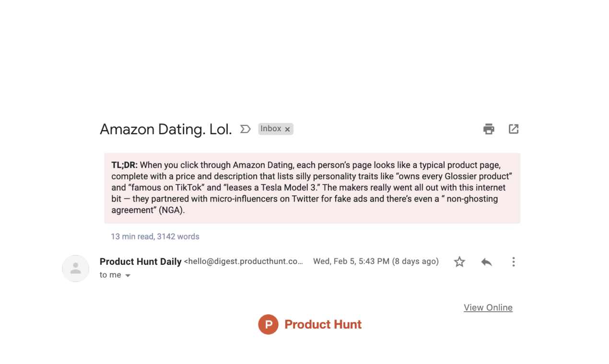609x364 pixels.
Task: Expand the 'to me' recipient details
Action: 128,275
